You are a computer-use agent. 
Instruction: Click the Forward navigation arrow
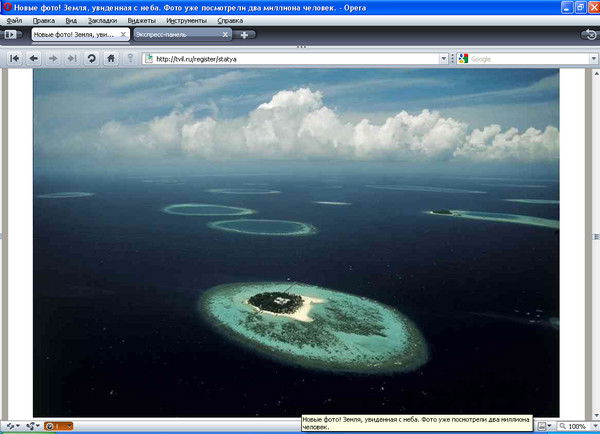click(x=52, y=59)
